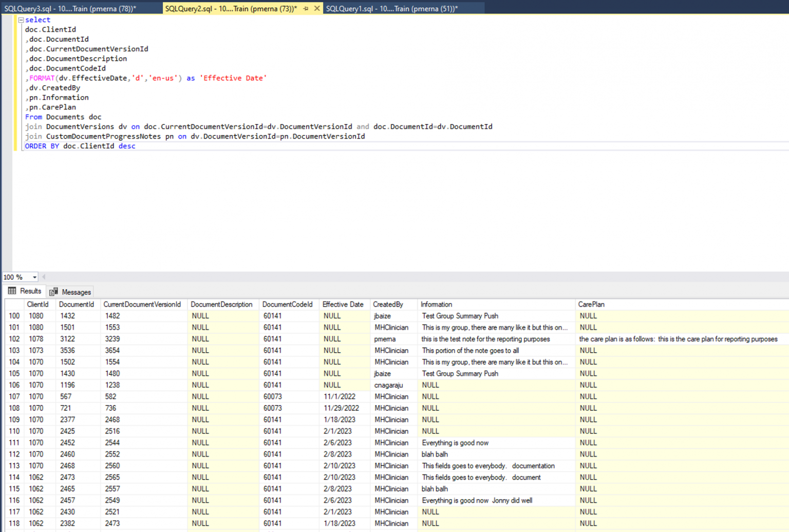The height and width of the screenshot is (532, 789).
Task: Click inside the 100% zoom field
Action: [x=14, y=277]
